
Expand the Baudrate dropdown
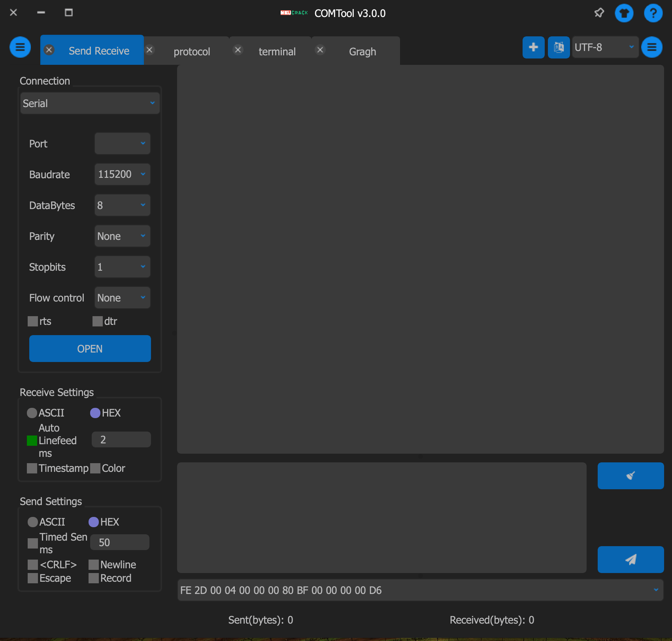(x=122, y=174)
